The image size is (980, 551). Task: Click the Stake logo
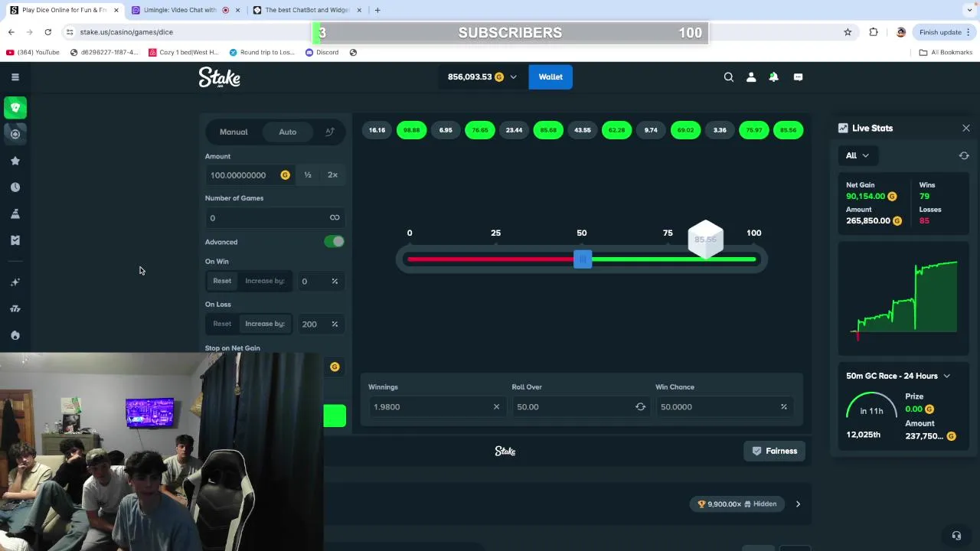tap(220, 77)
